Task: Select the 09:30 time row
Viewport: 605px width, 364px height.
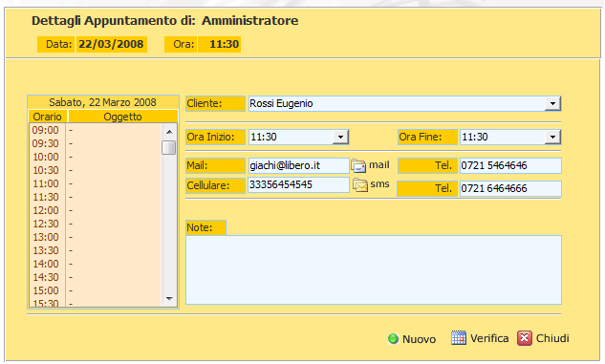Action: pos(96,143)
